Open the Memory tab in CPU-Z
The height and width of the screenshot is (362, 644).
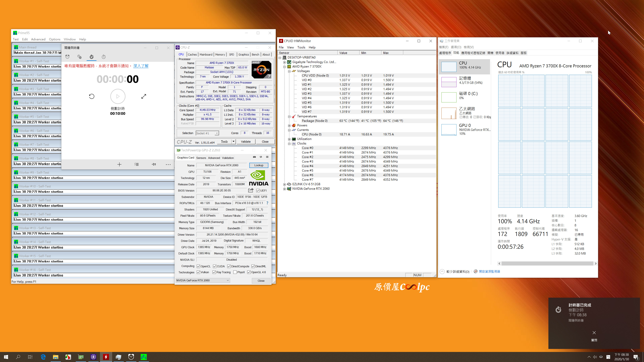220,54
